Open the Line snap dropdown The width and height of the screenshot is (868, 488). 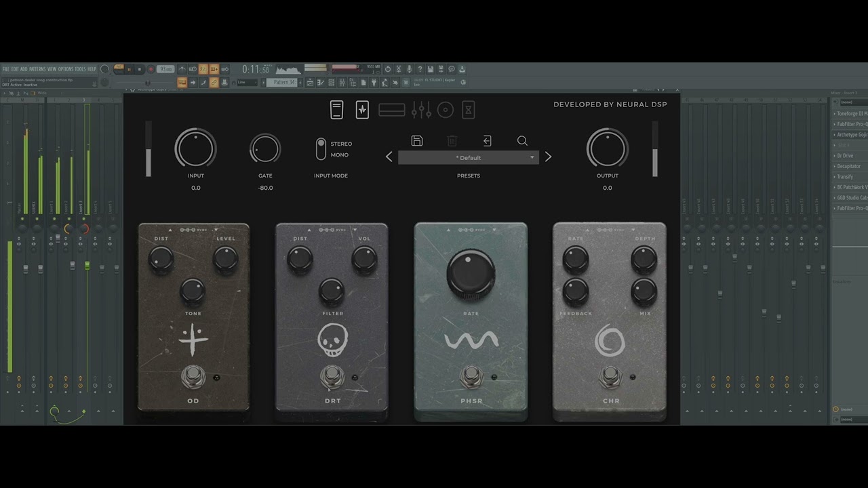point(247,83)
